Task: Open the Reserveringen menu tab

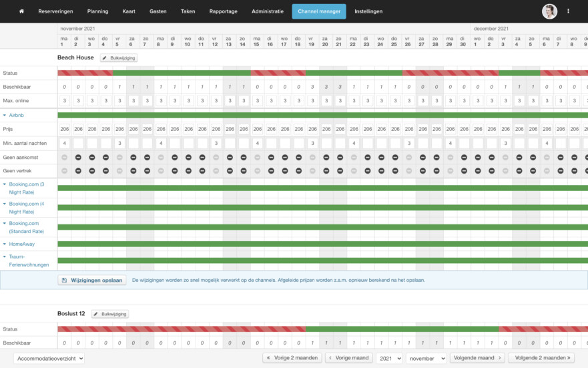Action: (56, 11)
